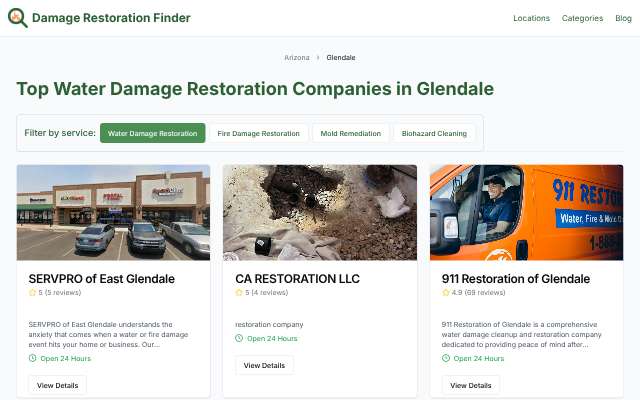Screen dimensions: 640x400
Task: Filter by Mold Remediation
Action: pos(351,133)
